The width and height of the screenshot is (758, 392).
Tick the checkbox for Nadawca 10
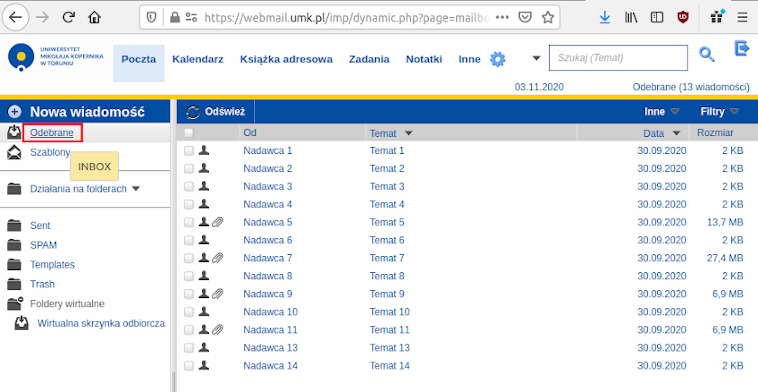(189, 312)
